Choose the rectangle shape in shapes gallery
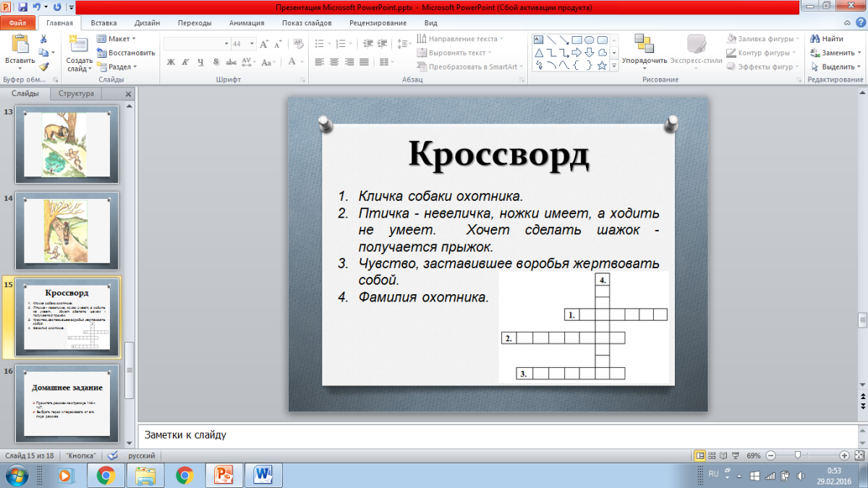 point(576,40)
